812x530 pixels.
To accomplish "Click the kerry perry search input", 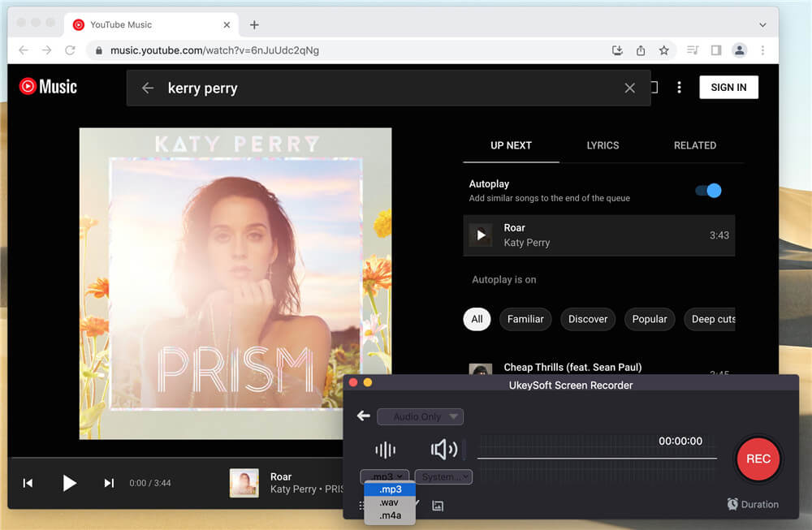I will (388, 88).
